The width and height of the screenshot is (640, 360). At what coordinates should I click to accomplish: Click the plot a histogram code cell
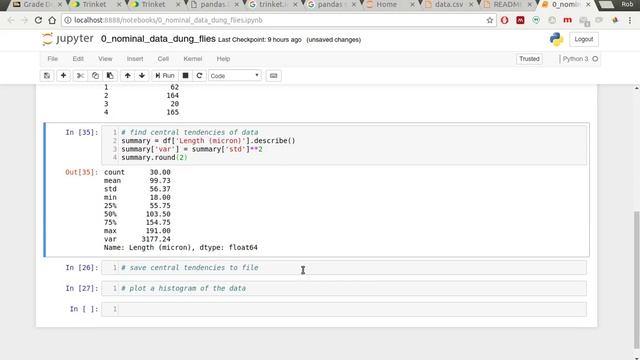click(x=344, y=288)
